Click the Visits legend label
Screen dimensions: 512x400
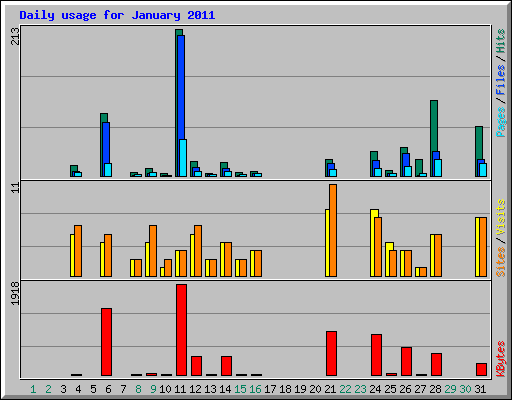coord(501,217)
